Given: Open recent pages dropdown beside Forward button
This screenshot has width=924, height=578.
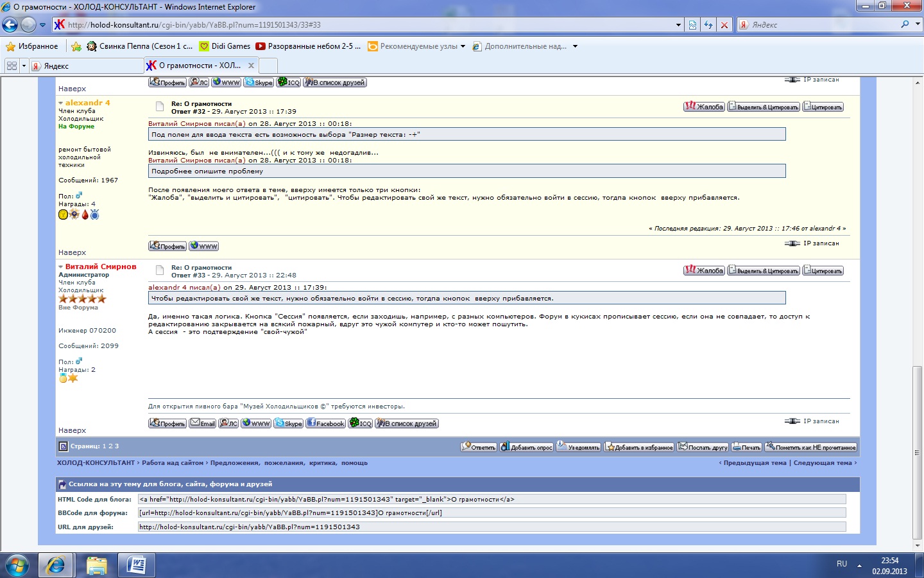Looking at the screenshot, I should pyautogui.click(x=42, y=25).
